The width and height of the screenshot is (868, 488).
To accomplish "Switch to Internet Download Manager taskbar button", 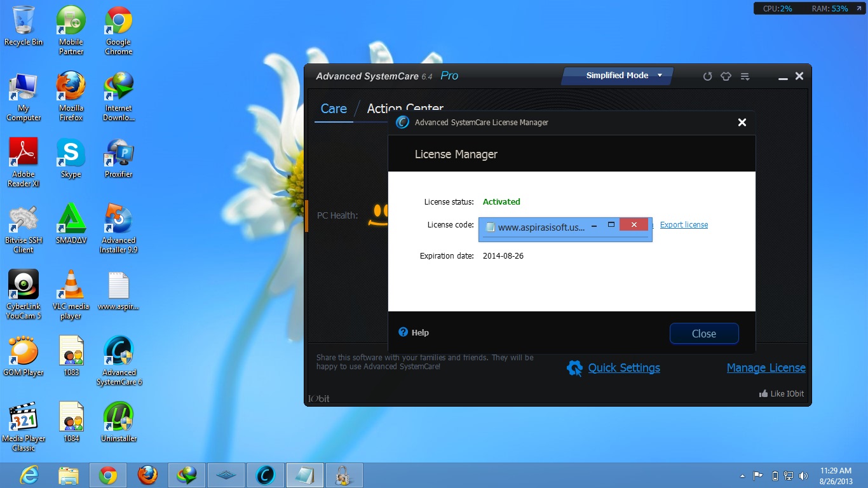I will pos(187,475).
